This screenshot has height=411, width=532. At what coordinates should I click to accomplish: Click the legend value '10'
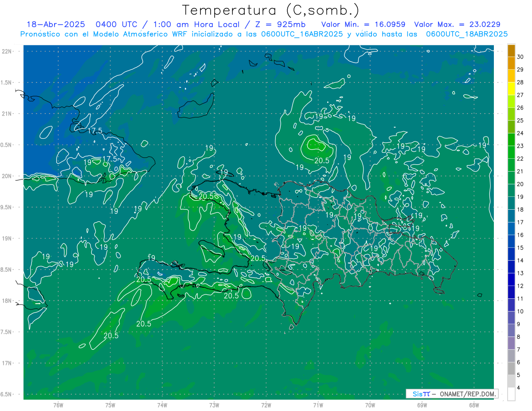tap(520, 312)
